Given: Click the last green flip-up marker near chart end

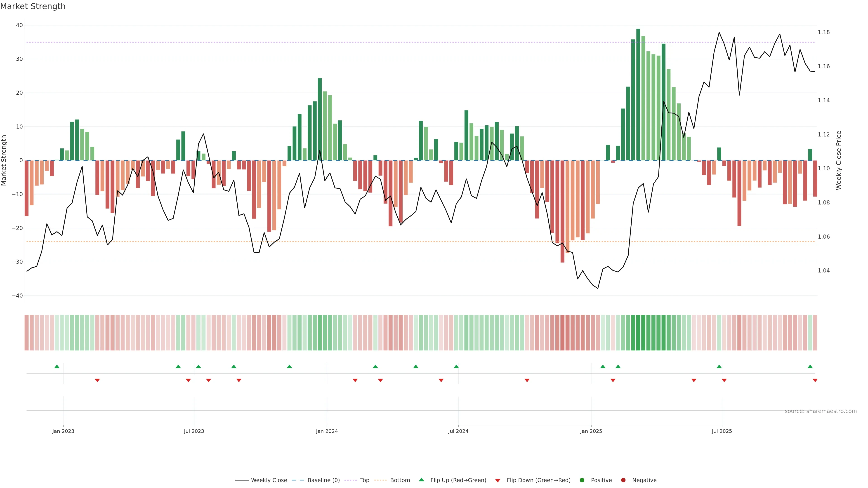Looking at the screenshot, I should 810,366.
